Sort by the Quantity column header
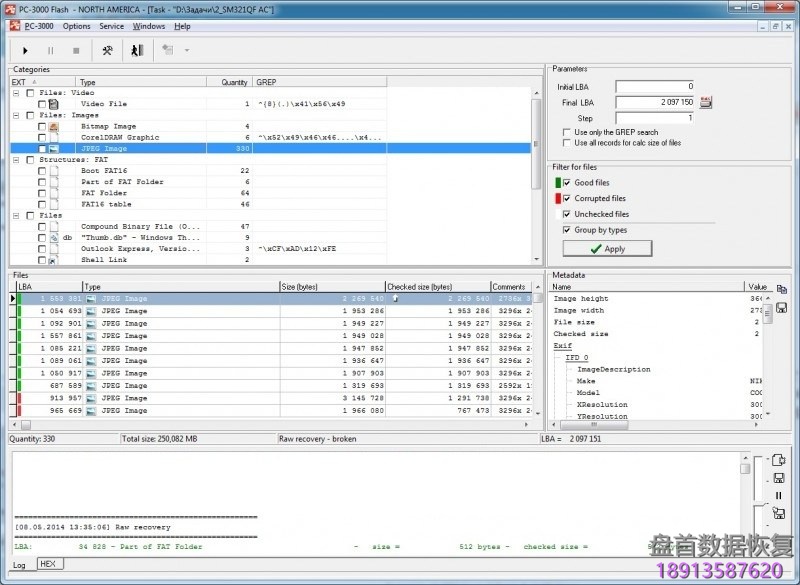This screenshot has height=585, width=800. pos(235,82)
